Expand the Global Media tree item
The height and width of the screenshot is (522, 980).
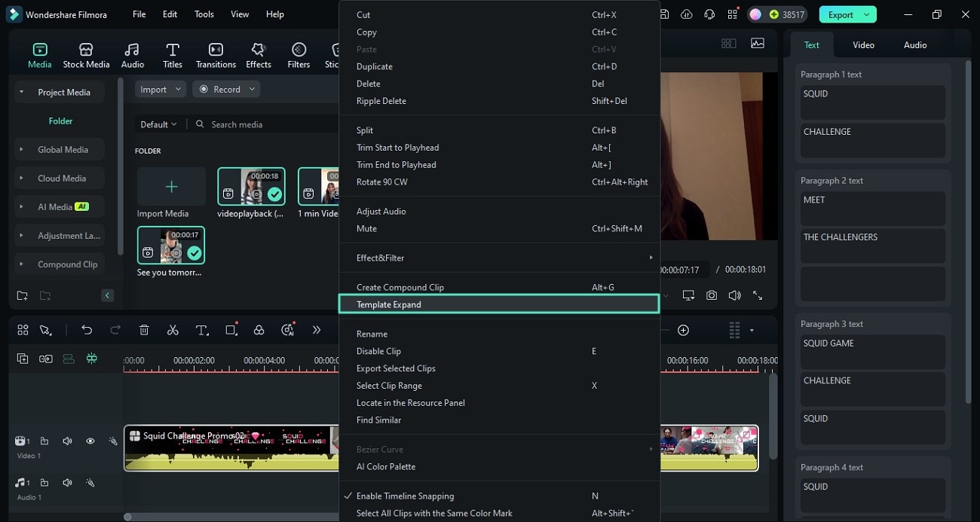[21, 150]
